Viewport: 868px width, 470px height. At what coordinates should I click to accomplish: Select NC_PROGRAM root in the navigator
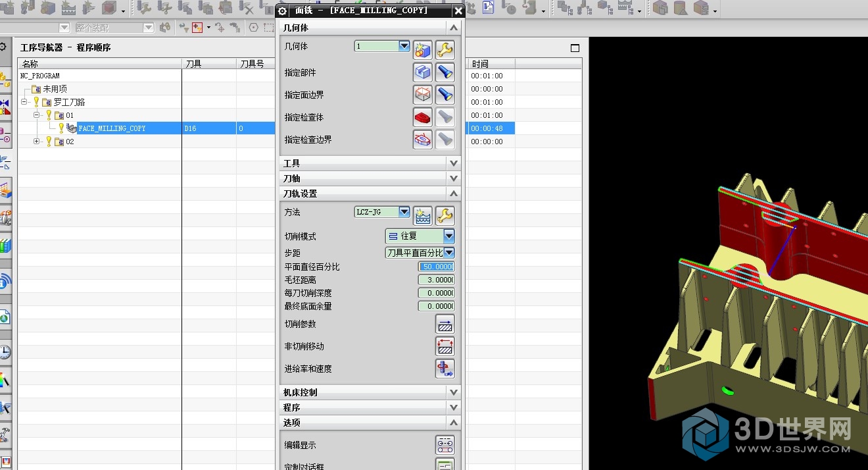tap(40, 76)
